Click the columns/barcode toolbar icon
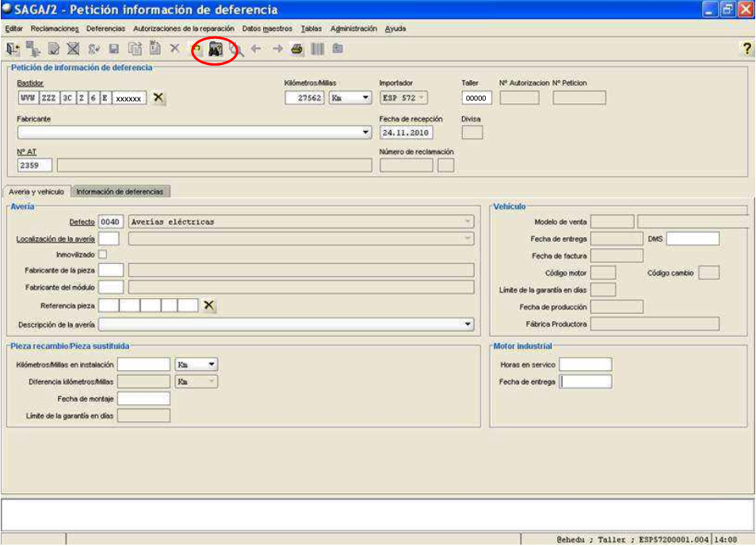The height and width of the screenshot is (547, 756). (317, 48)
